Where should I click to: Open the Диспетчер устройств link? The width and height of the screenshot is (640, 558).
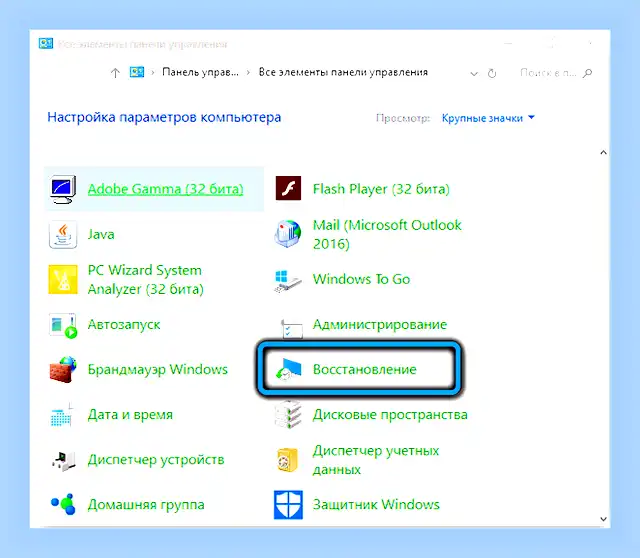coord(156,460)
